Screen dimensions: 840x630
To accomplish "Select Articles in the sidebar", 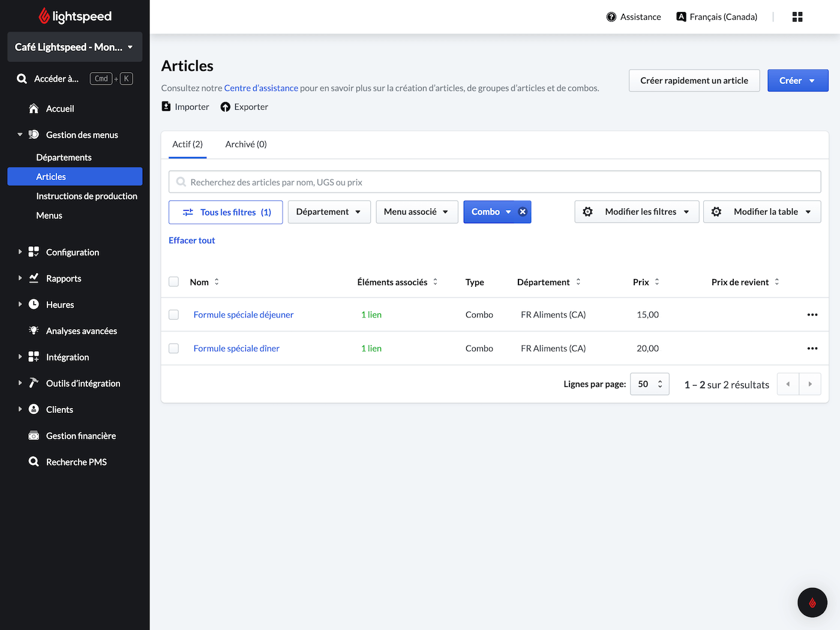I will (75, 176).
